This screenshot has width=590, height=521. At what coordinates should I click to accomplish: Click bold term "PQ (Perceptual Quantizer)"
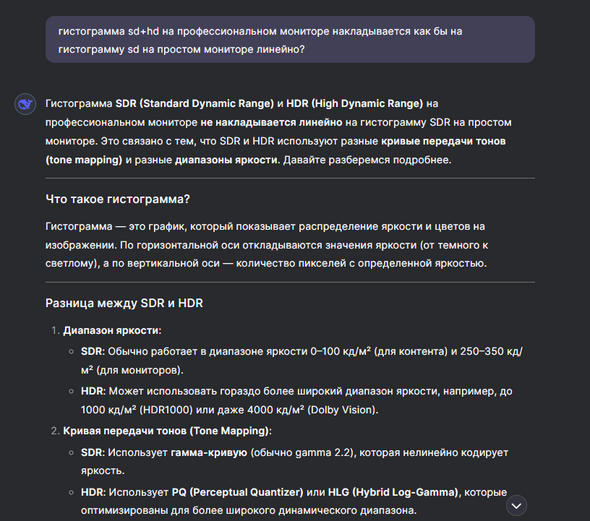coord(237,492)
